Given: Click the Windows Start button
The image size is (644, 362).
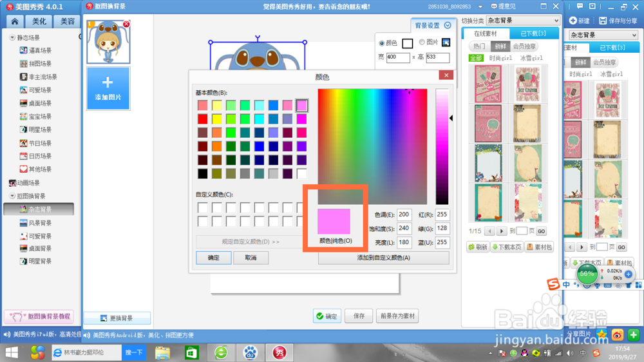Looking at the screenshot, I should click(12, 352).
